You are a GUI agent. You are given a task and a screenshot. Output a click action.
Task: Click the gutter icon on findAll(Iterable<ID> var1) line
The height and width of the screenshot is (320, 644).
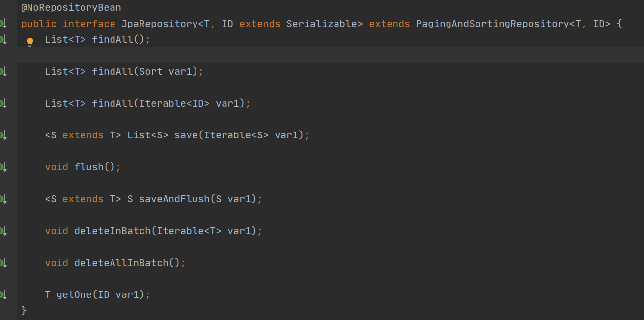(x=3, y=103)
